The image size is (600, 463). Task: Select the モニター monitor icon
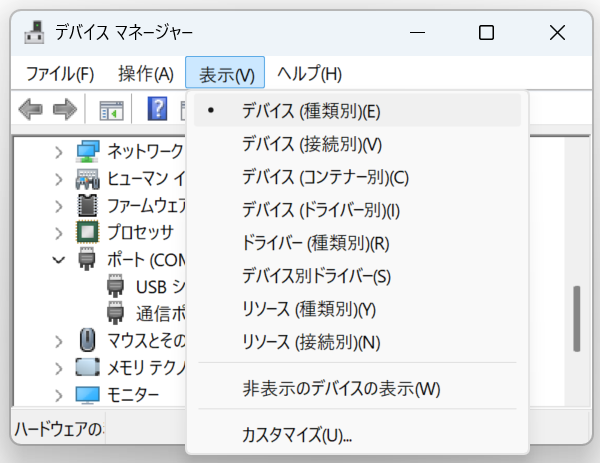tap(88, 395)
